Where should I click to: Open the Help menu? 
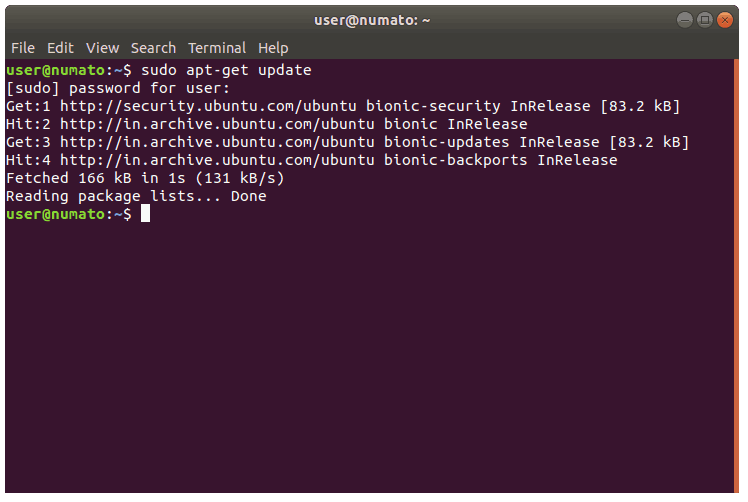(273, 48)
